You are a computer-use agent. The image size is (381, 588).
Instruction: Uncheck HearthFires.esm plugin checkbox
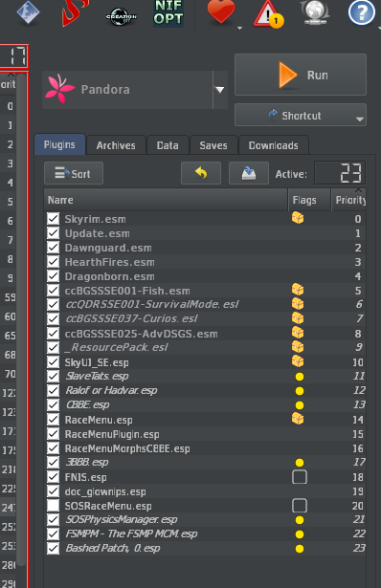pyautogui.click(x=53, y=262)
